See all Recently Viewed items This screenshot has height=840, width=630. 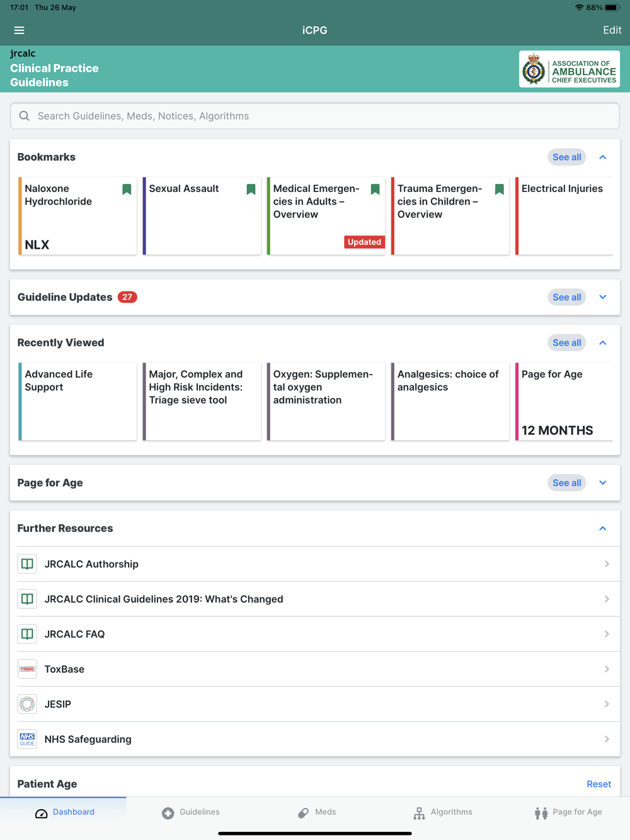tap(566, 343)
